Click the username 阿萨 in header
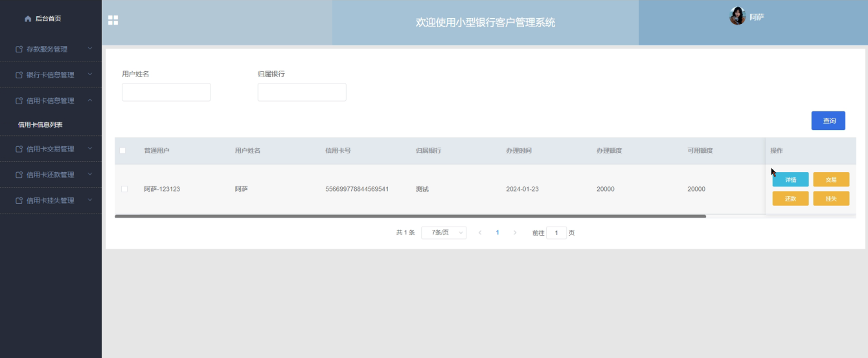 [x=757, y=17]
